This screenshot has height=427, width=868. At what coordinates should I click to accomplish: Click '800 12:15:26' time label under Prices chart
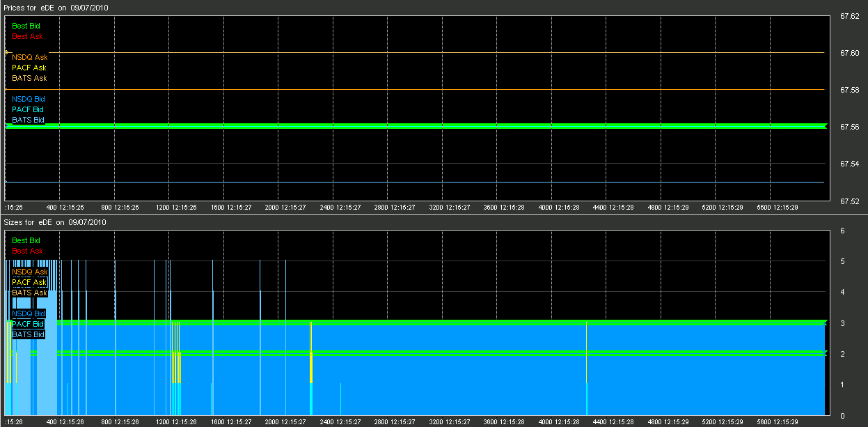coord(120,208)
